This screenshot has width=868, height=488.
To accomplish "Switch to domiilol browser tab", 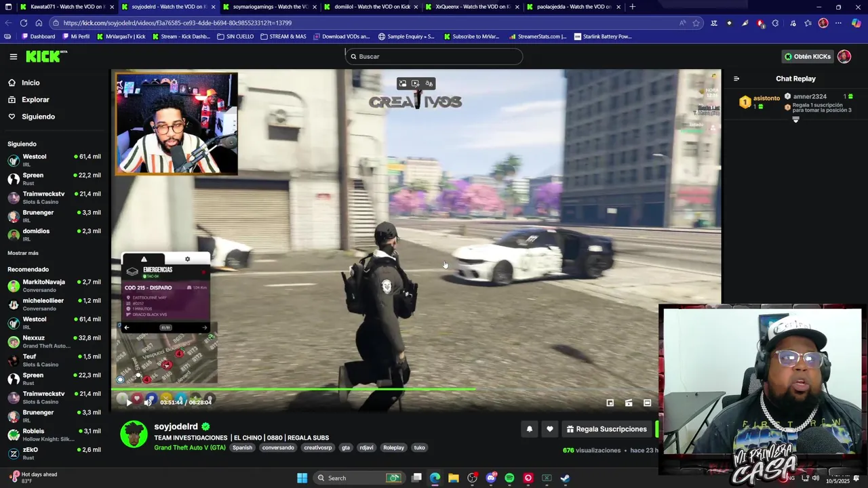I will point(371,7).
